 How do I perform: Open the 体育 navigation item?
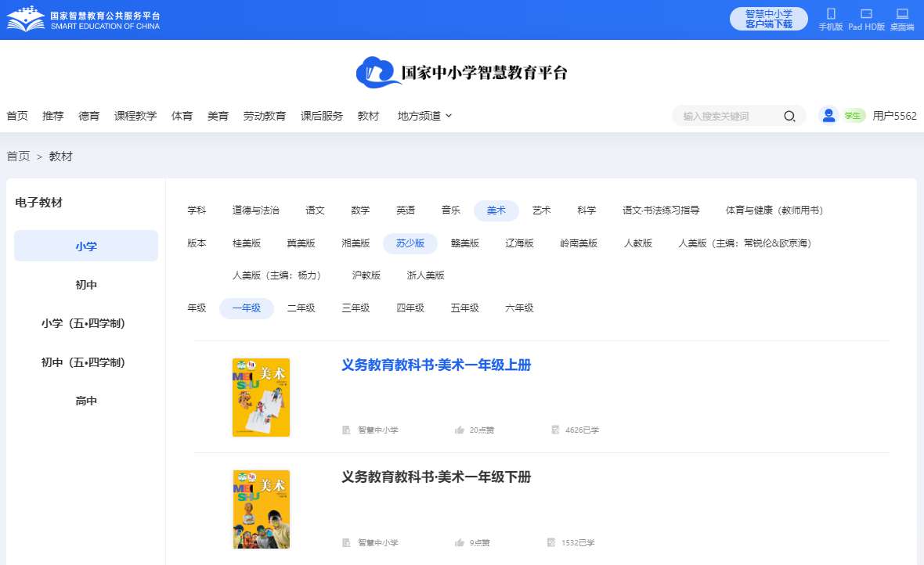click(x=182, y=116)
